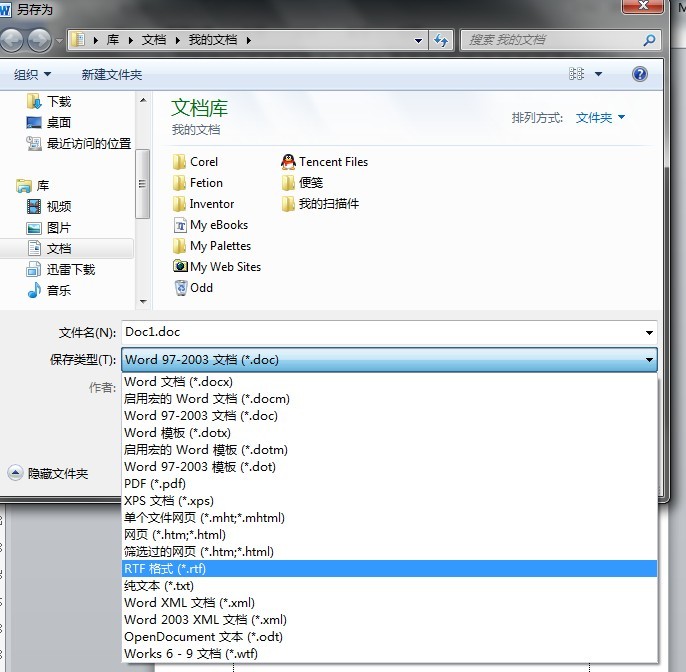Expand the file name dropdown arrow
This screenshot has width=686, height=672.
click(649, 332)
